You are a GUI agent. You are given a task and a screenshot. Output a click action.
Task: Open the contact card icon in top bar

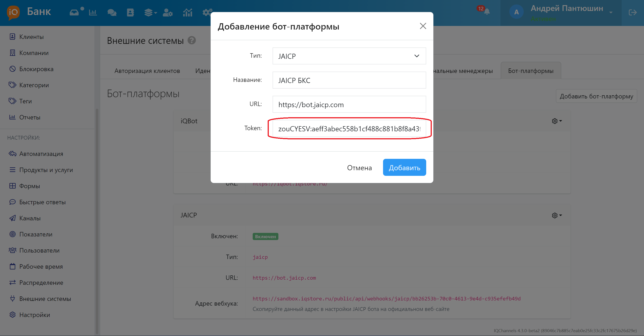(130, 13)
